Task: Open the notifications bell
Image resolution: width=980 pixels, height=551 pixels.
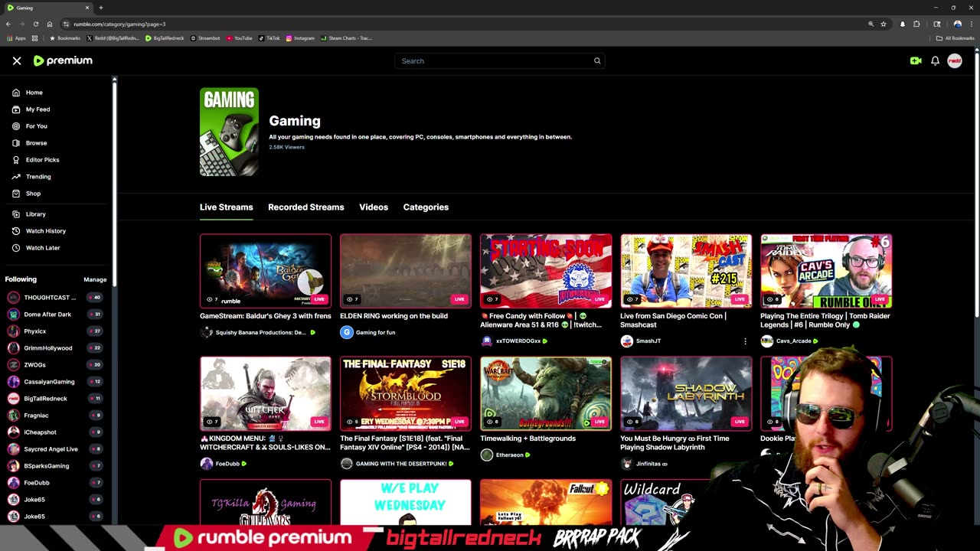Action: click(x=935, y=61)
